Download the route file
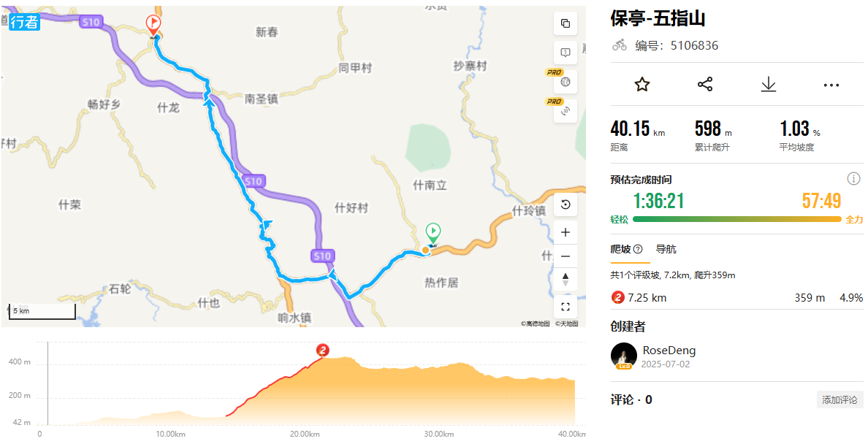 (x=769, y=85)
